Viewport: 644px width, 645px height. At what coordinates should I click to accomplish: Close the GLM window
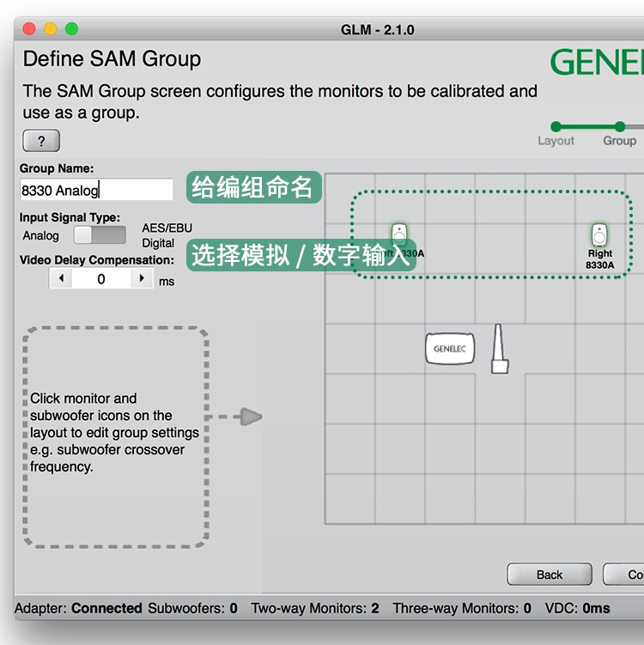coord(29,29)
